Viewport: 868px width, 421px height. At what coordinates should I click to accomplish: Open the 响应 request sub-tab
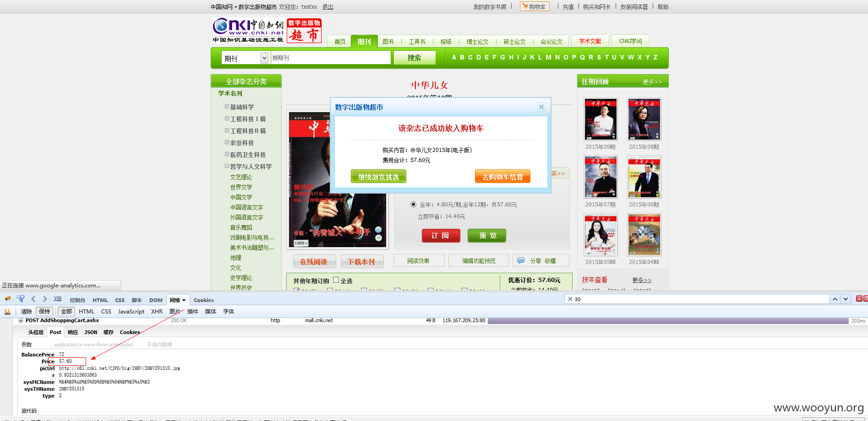coord(73,332)
